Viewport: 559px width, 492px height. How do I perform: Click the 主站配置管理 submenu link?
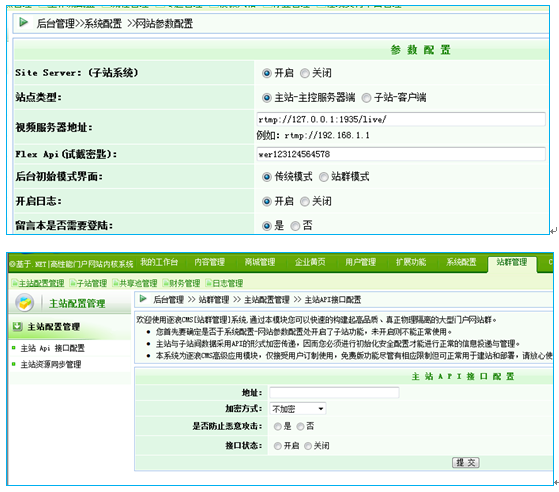41,283
